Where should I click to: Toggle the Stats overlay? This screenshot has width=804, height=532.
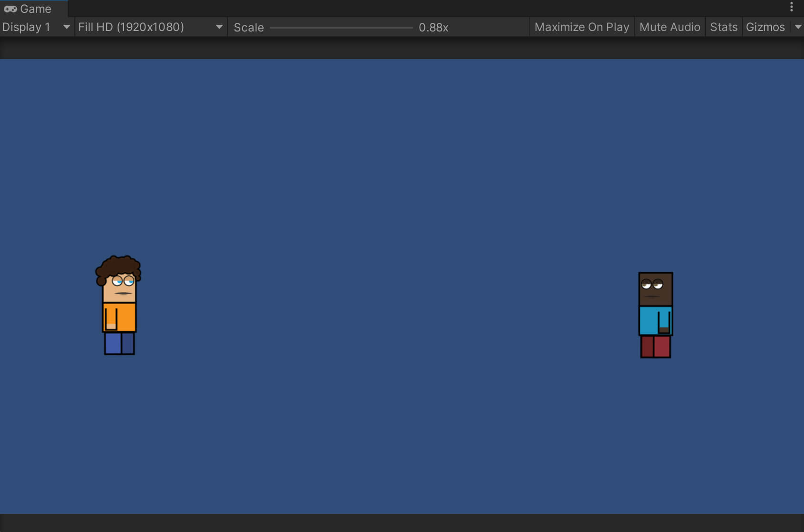pyautogui.click(x=723, y=27)
